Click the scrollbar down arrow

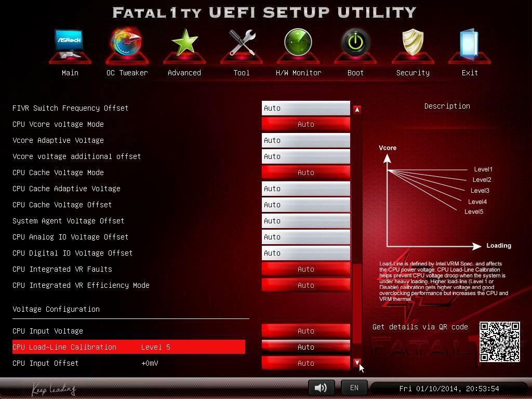click(x=357, y=363)
